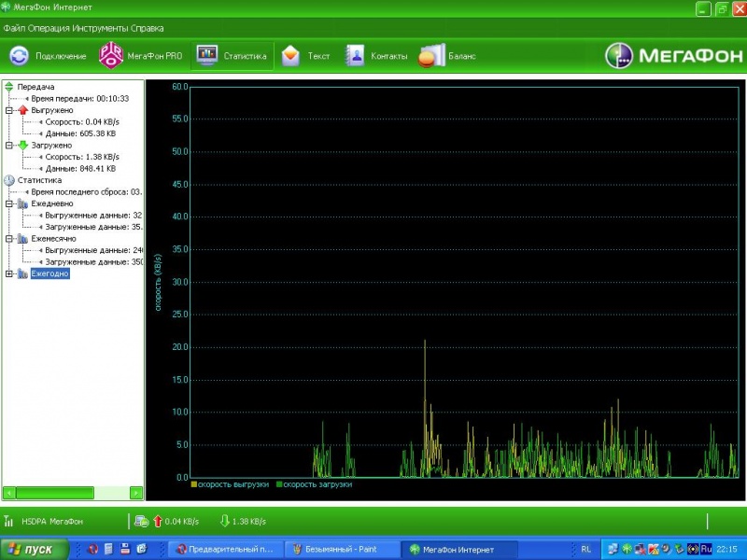The height and width of the screenshot is (560, 747).
Task: Select the Передача tree item
Action: pos(35,87)
